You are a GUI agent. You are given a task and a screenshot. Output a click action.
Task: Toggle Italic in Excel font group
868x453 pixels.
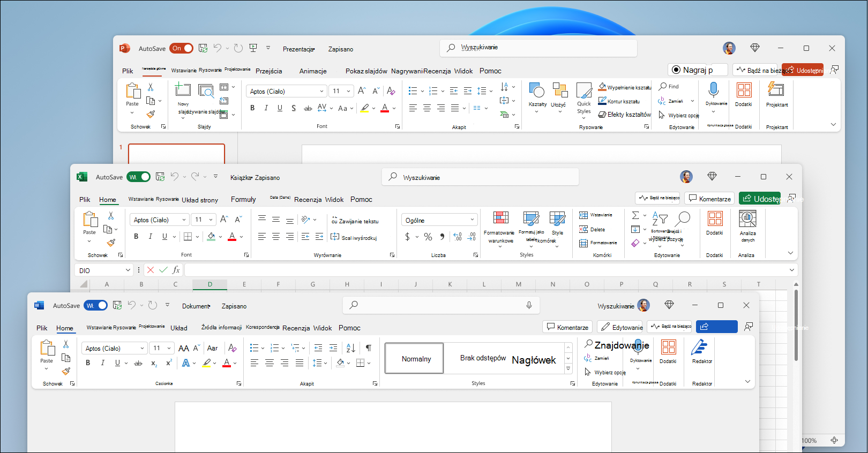click(151, 236)
